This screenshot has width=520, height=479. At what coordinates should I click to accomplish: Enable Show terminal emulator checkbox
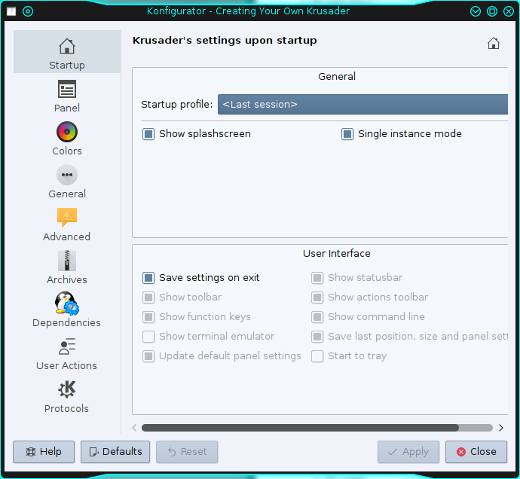[x=148, y=336]
